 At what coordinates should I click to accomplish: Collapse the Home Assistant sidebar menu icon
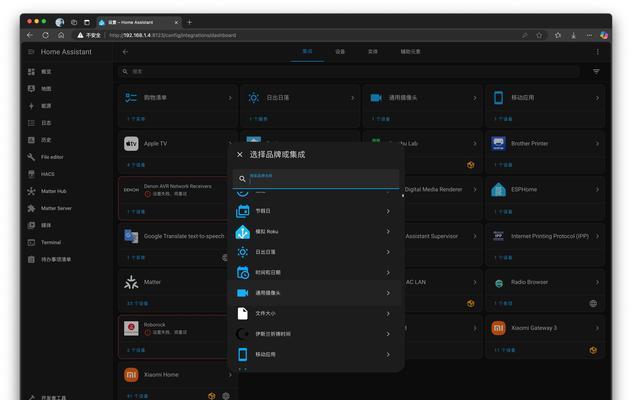[x=31, y=52]
